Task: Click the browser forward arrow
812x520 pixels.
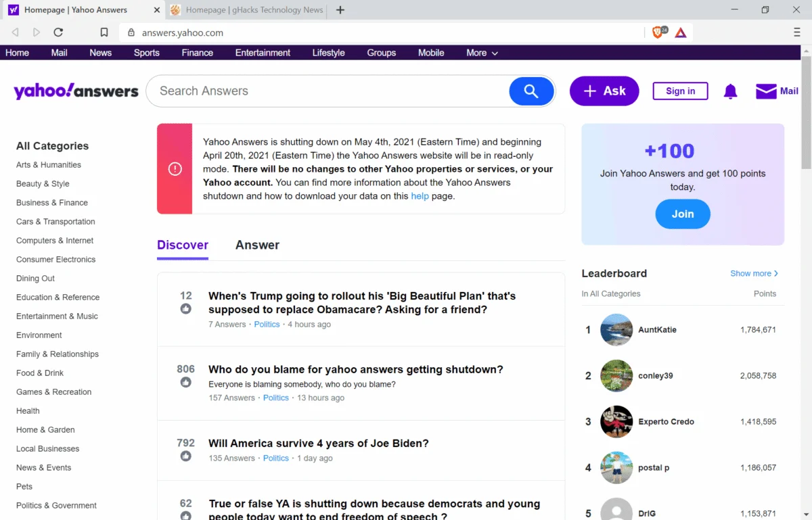Action: click(x=37, y=32)
